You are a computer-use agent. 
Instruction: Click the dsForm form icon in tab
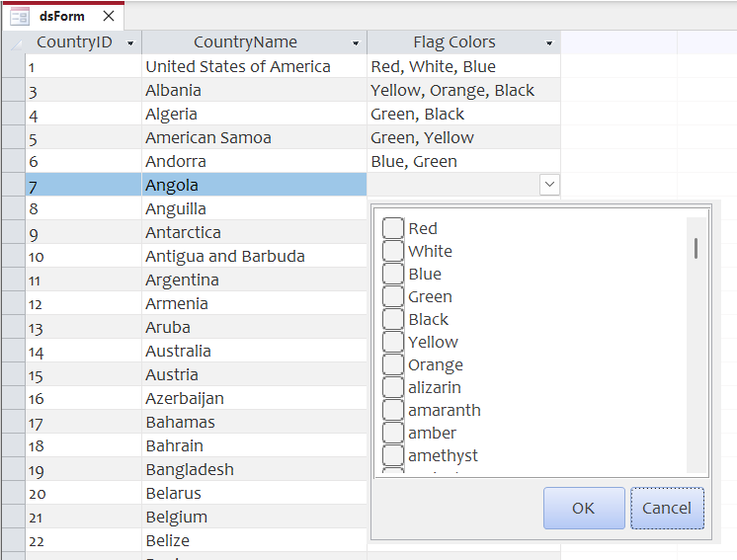point(20,16)
